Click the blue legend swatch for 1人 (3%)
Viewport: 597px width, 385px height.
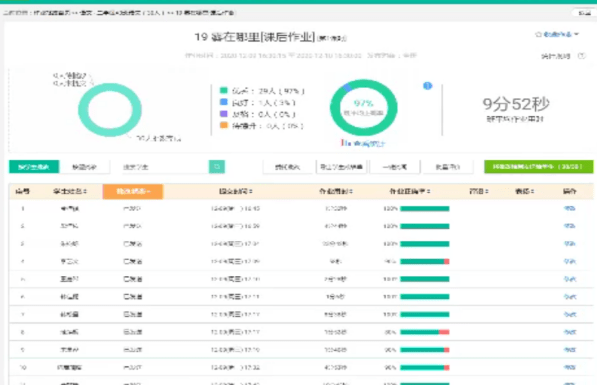(224, 102)
